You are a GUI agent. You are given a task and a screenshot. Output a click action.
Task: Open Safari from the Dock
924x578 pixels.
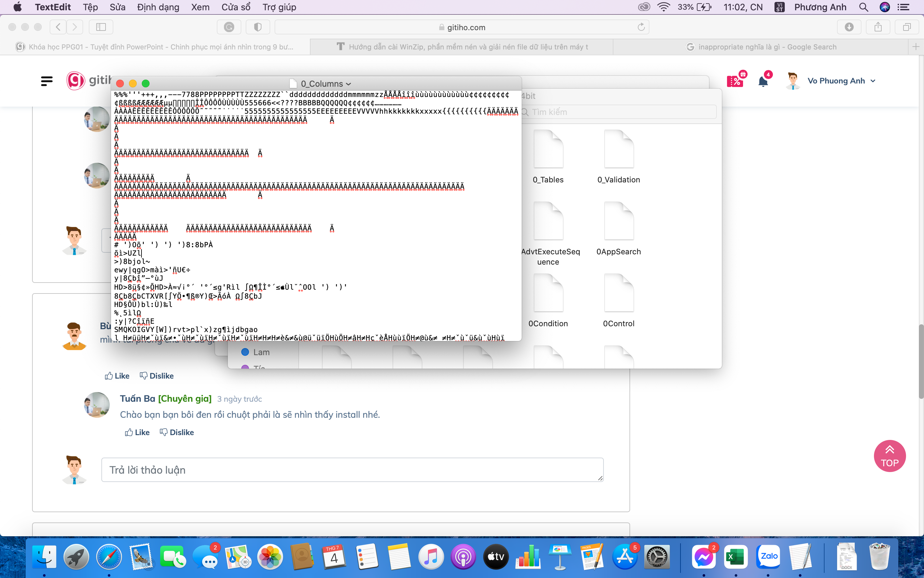pos(108,556)
